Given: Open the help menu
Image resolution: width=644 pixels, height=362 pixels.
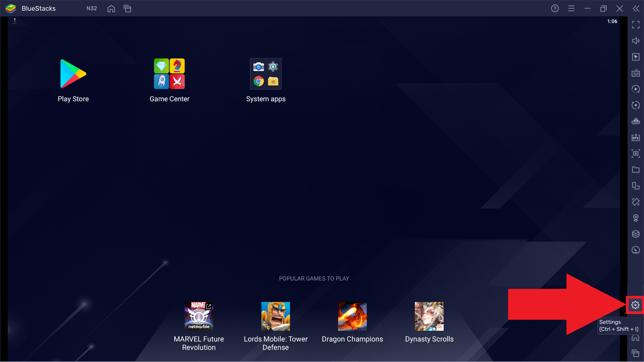Looking at the screenshot, I should pyautogui.click(x=555, y=8).
